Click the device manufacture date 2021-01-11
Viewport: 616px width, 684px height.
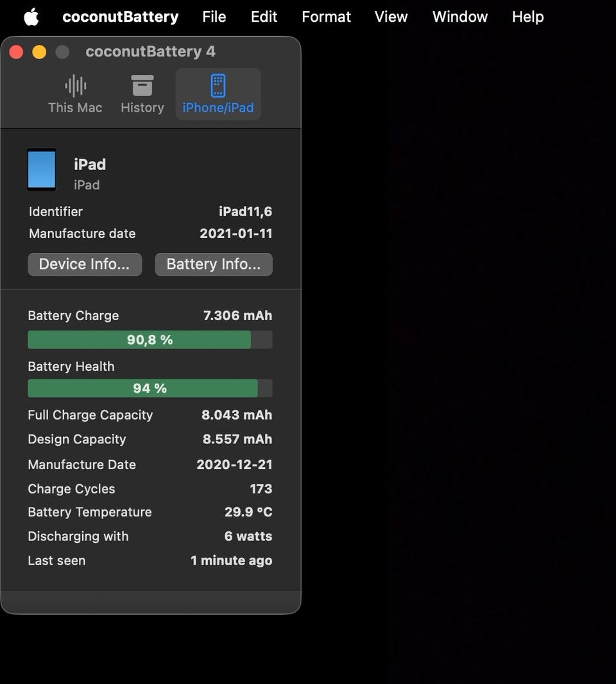[236, 234]
